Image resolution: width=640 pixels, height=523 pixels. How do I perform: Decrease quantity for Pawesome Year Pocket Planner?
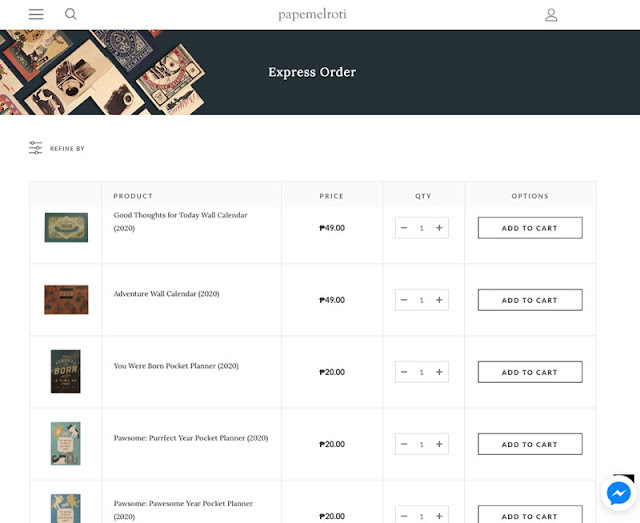[x=404, y=516]
